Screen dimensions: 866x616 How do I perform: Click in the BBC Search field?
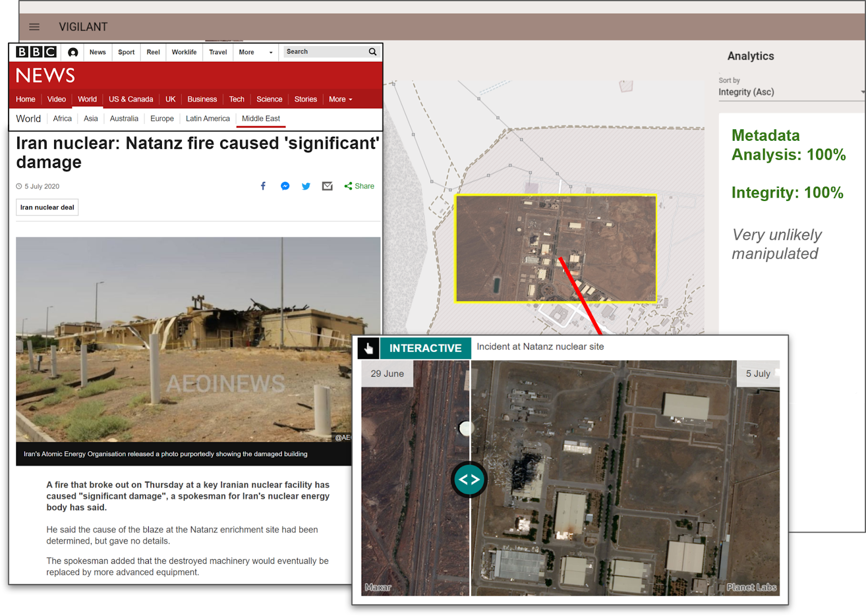pos(325,52)
